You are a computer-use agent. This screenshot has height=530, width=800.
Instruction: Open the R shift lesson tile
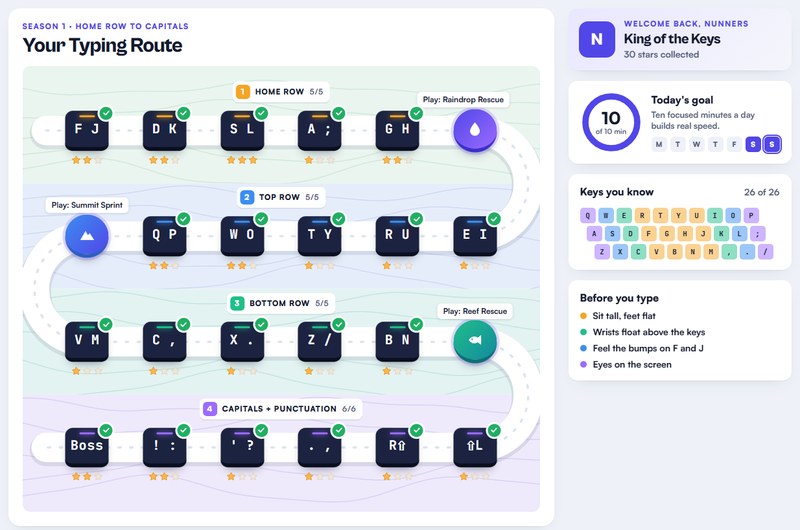pos(397,447)
